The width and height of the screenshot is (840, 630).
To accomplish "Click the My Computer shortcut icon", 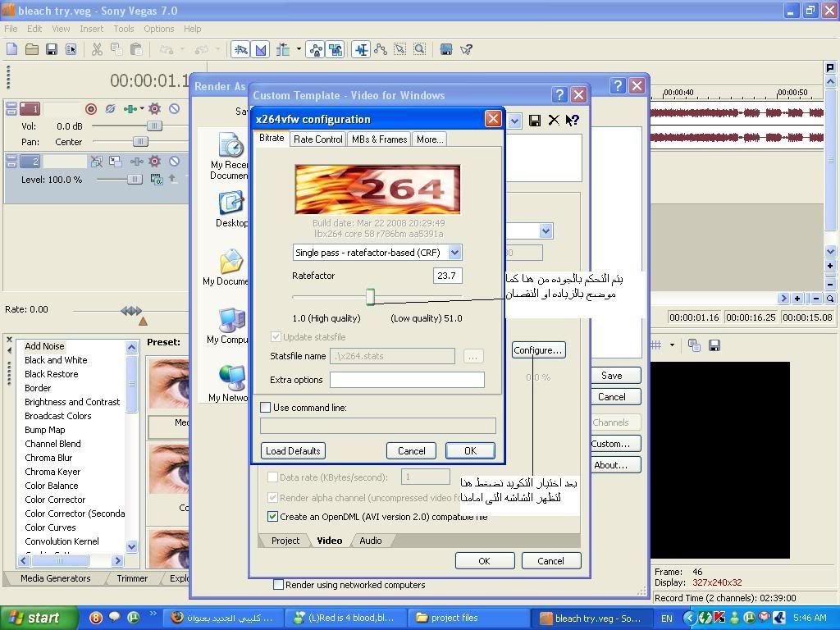I will click(231, 320).
